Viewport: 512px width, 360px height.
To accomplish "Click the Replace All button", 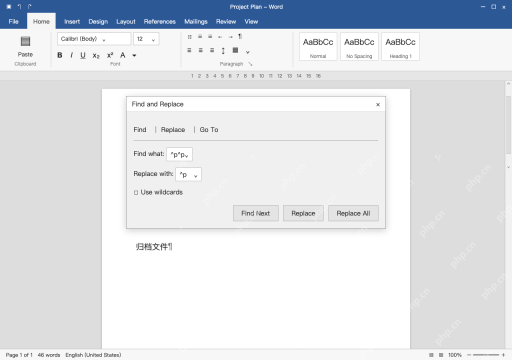I will tap(353, 213).
